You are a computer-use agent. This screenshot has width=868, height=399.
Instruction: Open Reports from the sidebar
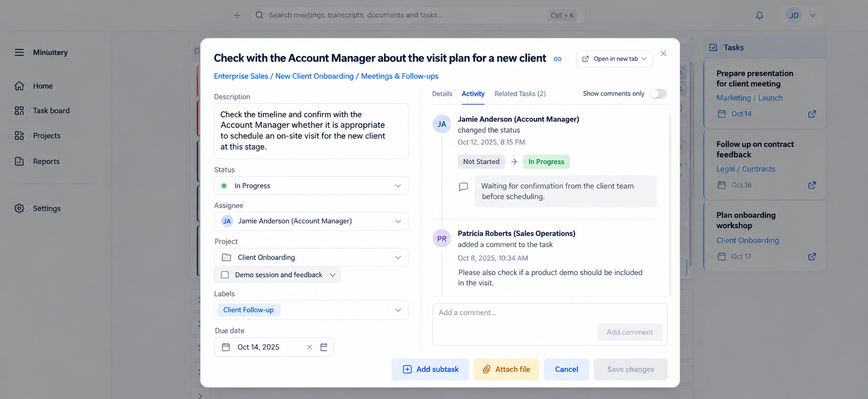point(46,161)
